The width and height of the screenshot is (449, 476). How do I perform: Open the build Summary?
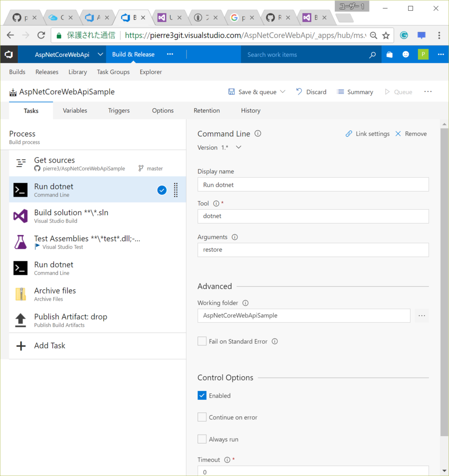pos(355,92)
